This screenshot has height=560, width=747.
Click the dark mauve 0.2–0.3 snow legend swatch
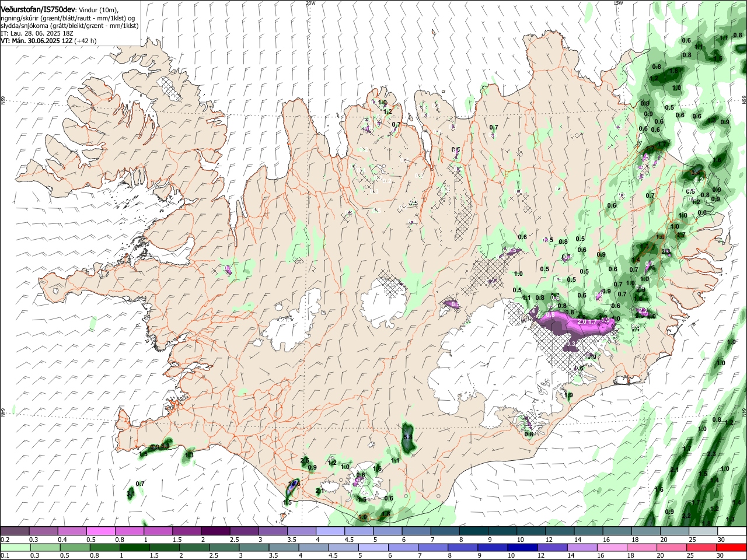coord(15,531)
